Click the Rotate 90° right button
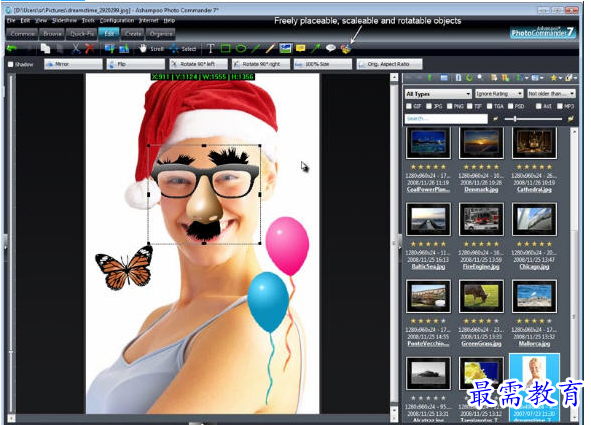 tap(261, 64)
